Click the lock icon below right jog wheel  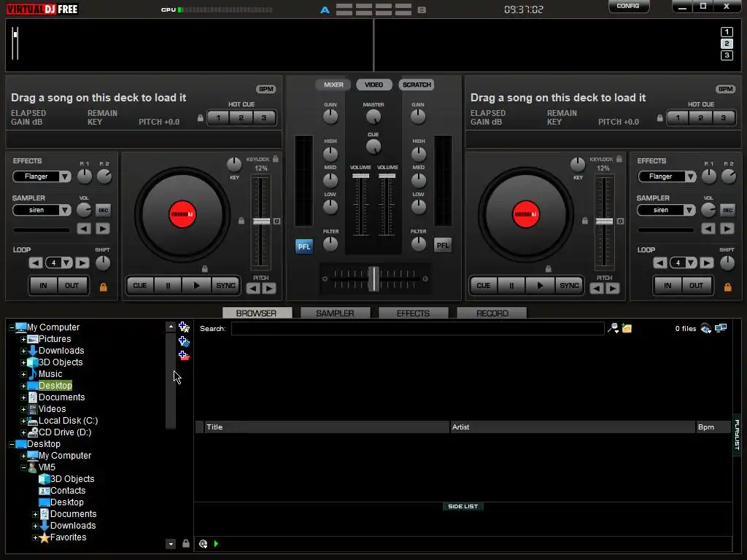[549, 269]
